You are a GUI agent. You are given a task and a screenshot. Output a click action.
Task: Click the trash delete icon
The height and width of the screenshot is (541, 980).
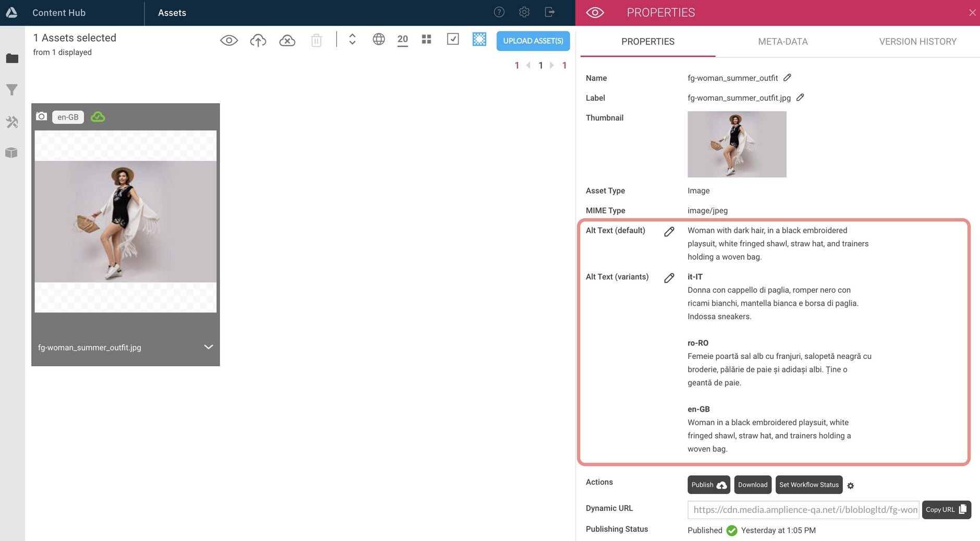[x=316, y=40]
